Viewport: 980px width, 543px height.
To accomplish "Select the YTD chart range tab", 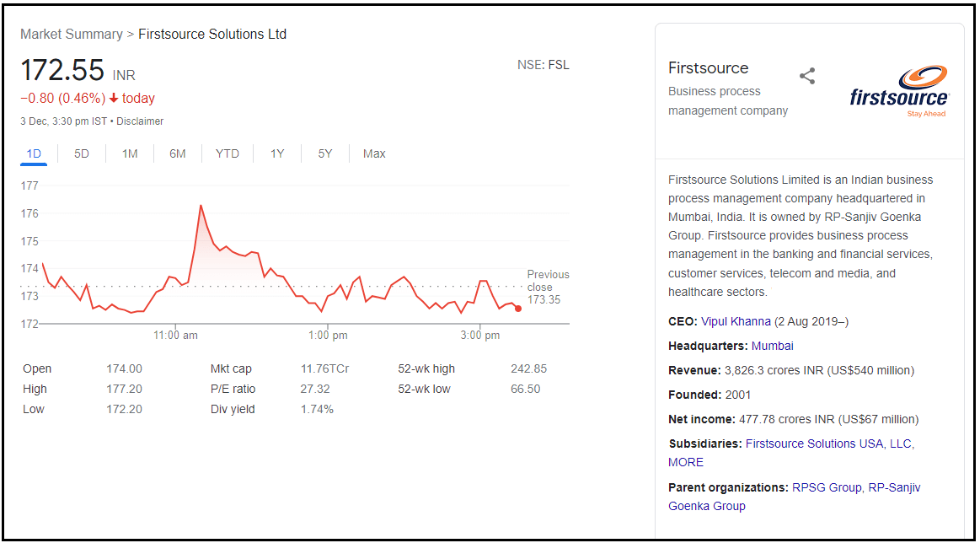I will (x=228, y=153).
